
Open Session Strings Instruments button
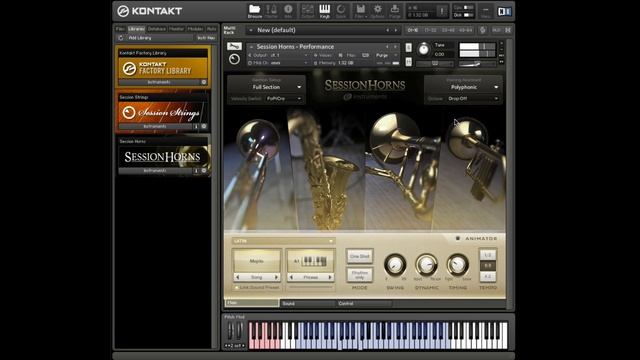156,126
